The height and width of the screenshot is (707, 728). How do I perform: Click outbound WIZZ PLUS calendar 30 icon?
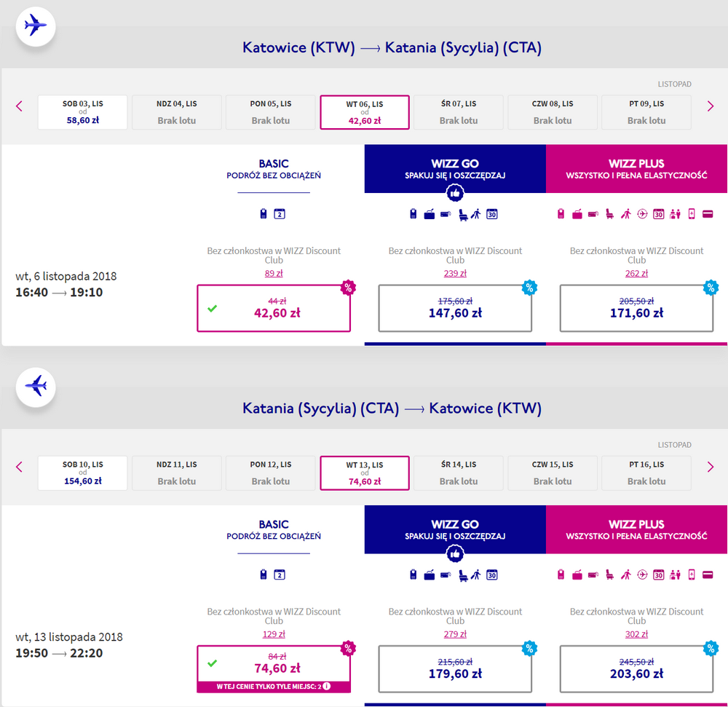pyautogui.click(x=658, y=214)
